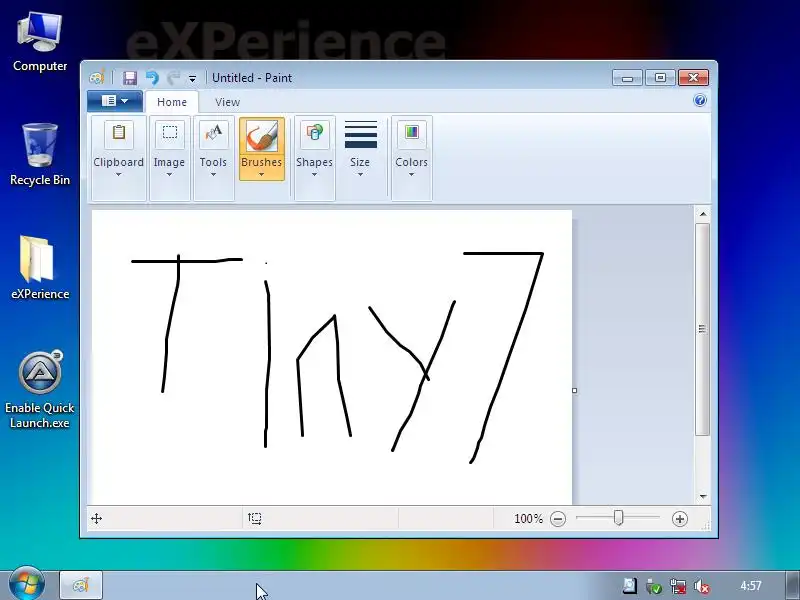Click the canvas right-edge resize handle
Screen dimensions: 800x600
(x=574, y=390)
